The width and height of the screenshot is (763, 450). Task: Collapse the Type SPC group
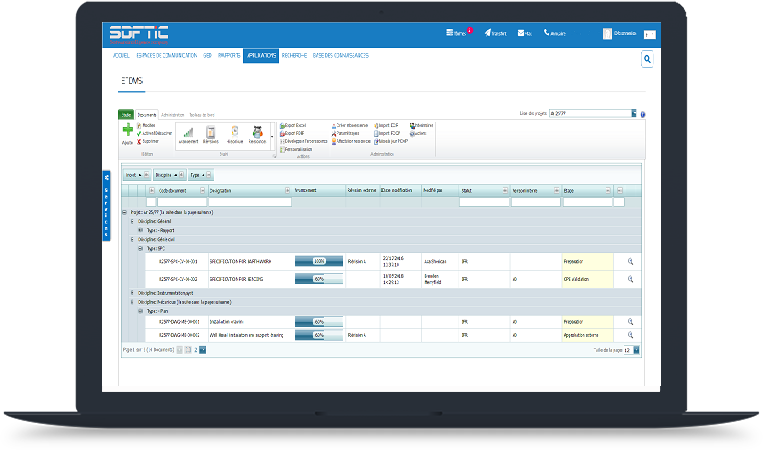click(x=140, y=248)
